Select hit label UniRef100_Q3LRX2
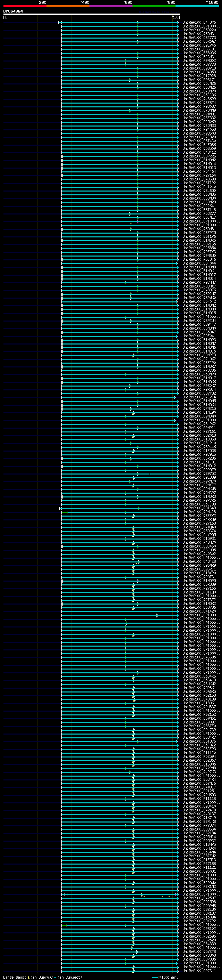 [199, 424]
